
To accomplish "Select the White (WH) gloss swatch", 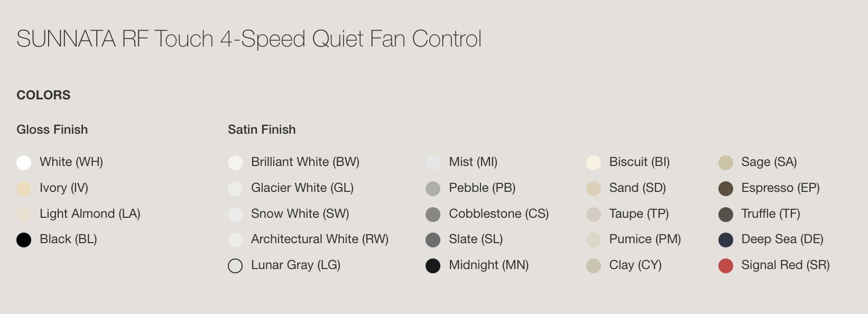I will (24, 162).
